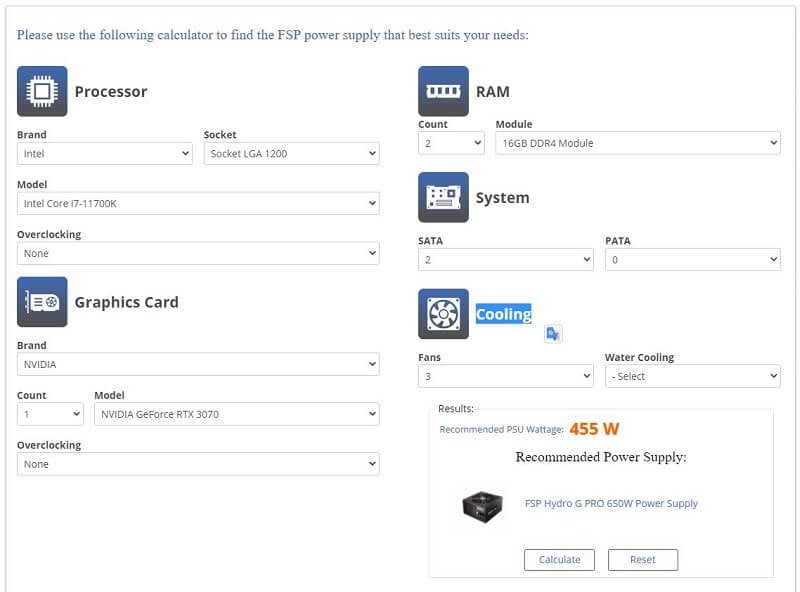Expand the Water Cooling select dropdown

tap(692, 377)
